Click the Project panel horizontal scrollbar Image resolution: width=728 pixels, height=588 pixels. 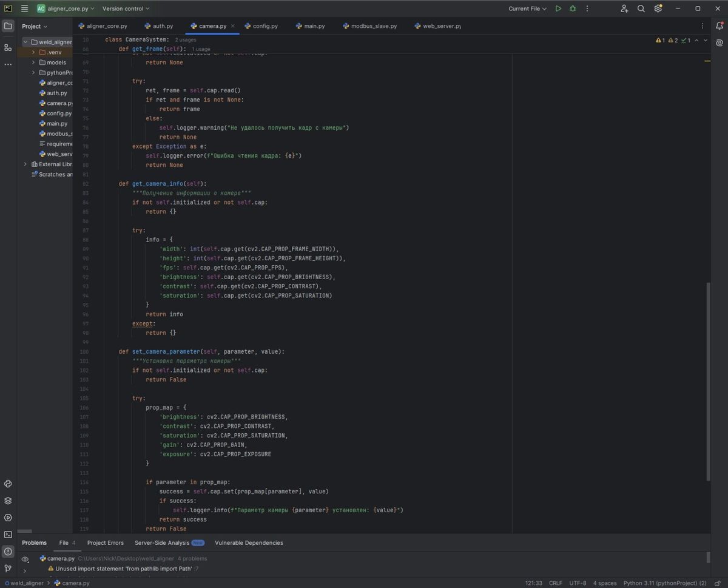24,531
